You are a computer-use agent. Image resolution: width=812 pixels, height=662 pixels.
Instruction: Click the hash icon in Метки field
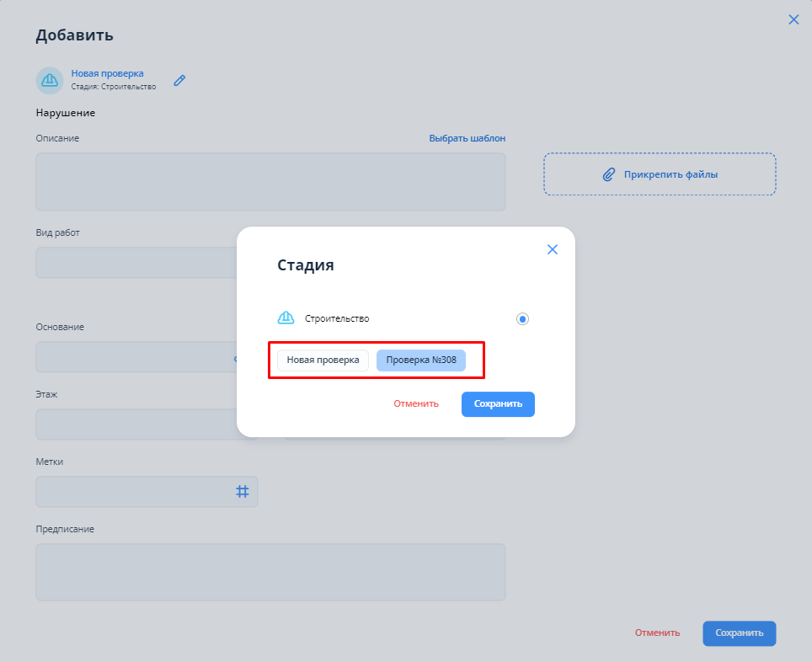242,491
